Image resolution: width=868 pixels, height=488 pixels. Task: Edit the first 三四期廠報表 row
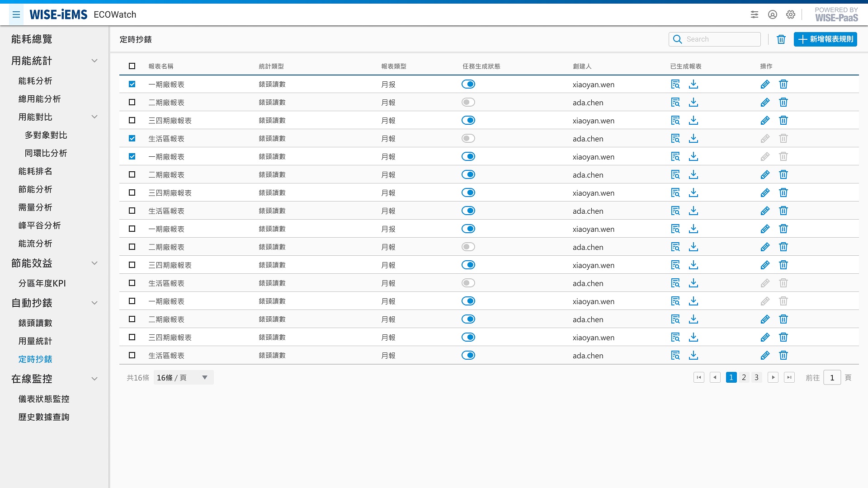(765, 121)
